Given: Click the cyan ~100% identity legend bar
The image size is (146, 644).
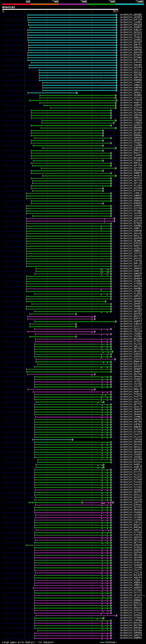Looking at the screenshot, I should 130,4.
